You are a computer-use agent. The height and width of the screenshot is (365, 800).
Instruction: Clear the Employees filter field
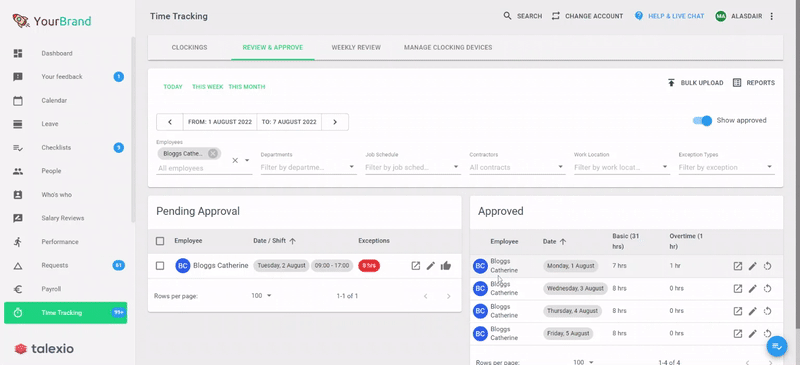coord(235,160)
